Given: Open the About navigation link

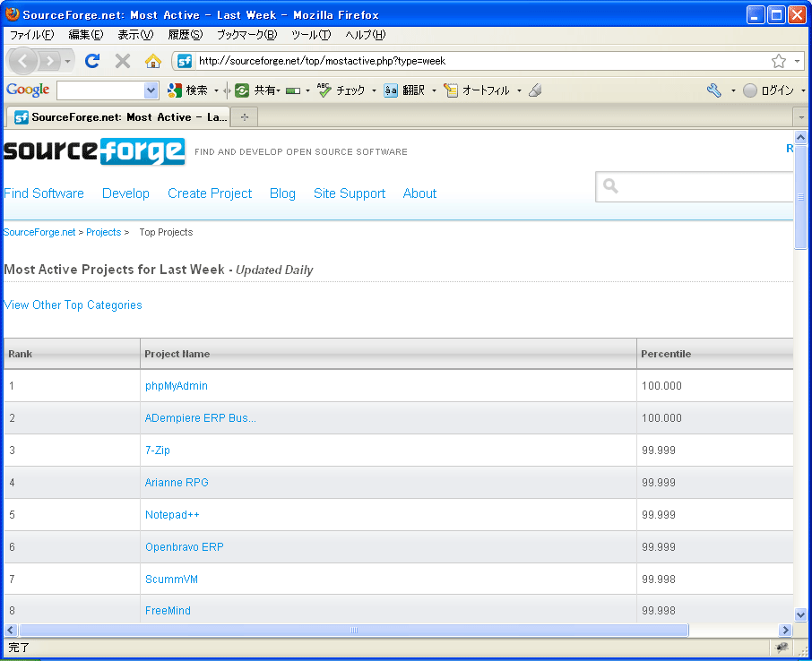Looking at the screenshot, I should 419,193.
